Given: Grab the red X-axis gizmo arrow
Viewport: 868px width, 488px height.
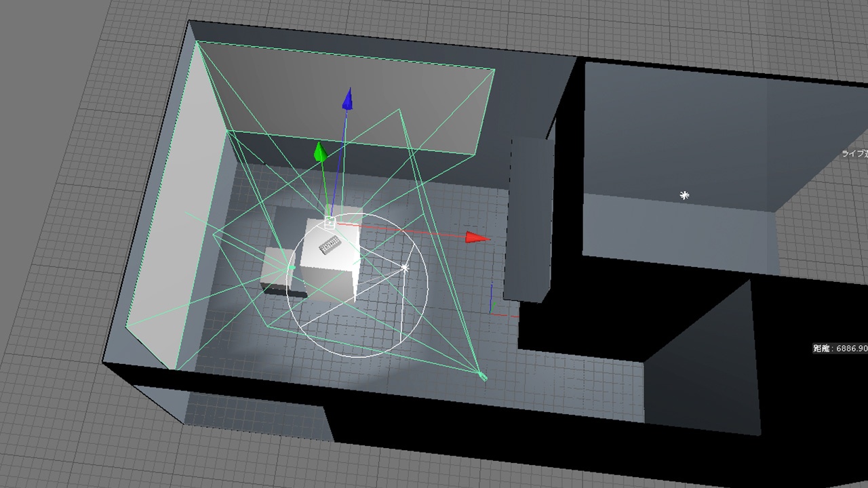Looking at the screenshot, I should pos(477,237).
